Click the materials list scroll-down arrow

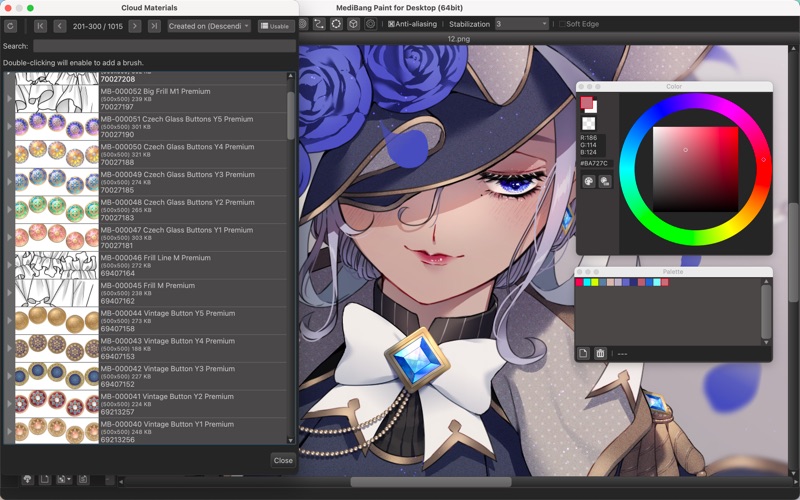tap(291, 440)
